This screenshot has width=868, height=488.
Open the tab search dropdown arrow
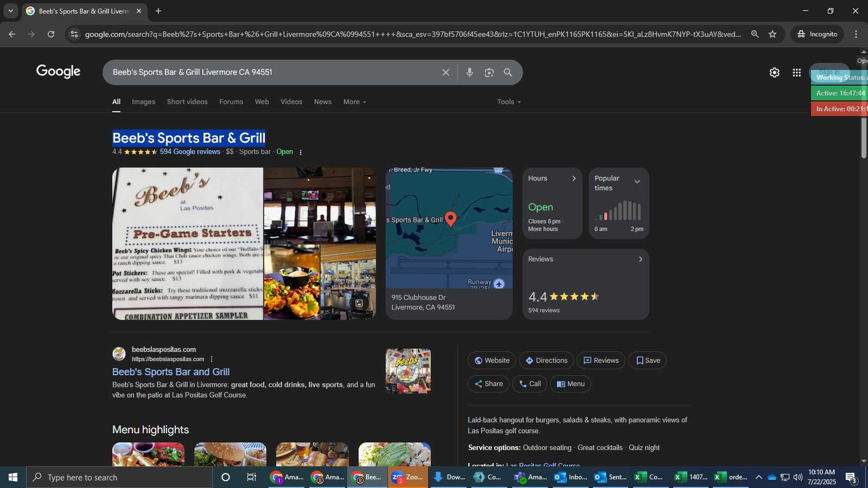tap(10, 11)
